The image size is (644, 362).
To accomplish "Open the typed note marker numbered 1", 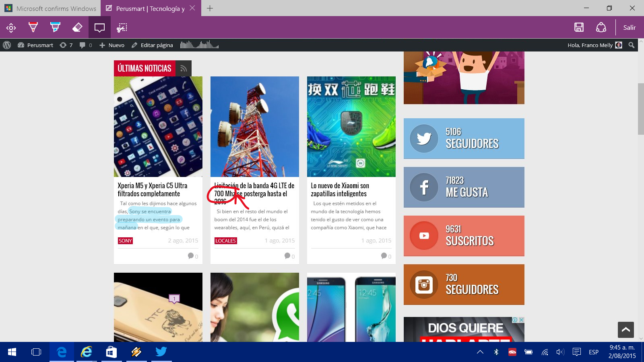I will click(x=174, y=298).
